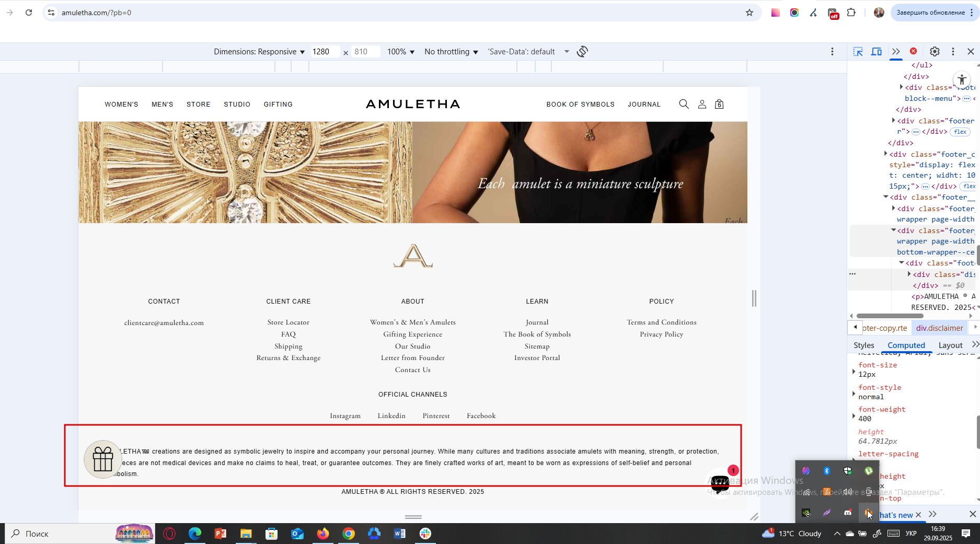Edit the viewport width field 1280
The height and width of the screenshot is (544, 980).
tap(325, 52)
